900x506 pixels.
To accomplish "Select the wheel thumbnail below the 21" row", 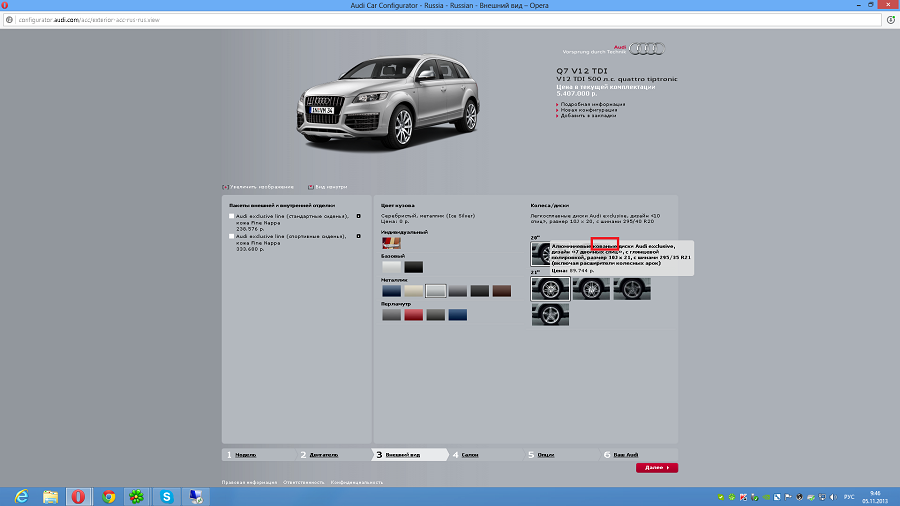I will coord(550,314).
